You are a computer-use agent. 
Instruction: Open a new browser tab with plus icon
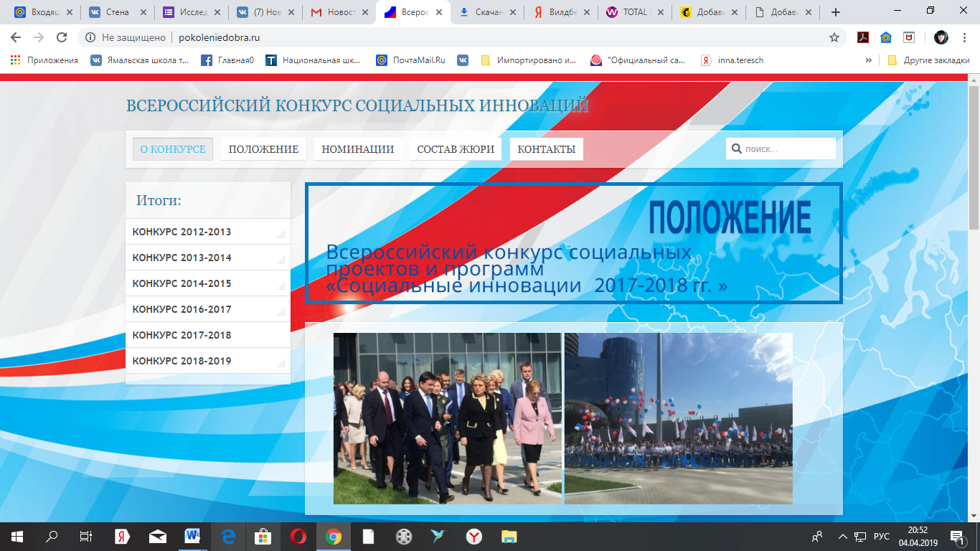(x=835, y=12)
